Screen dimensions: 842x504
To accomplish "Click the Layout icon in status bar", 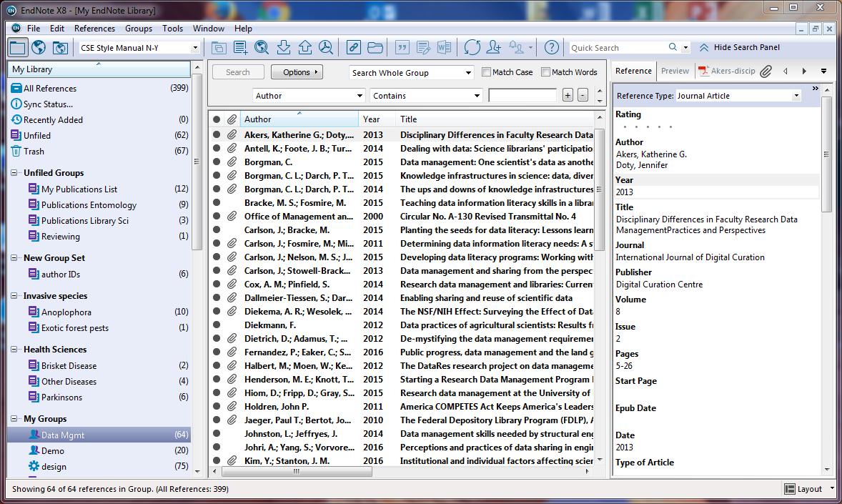I will (790, 489).
